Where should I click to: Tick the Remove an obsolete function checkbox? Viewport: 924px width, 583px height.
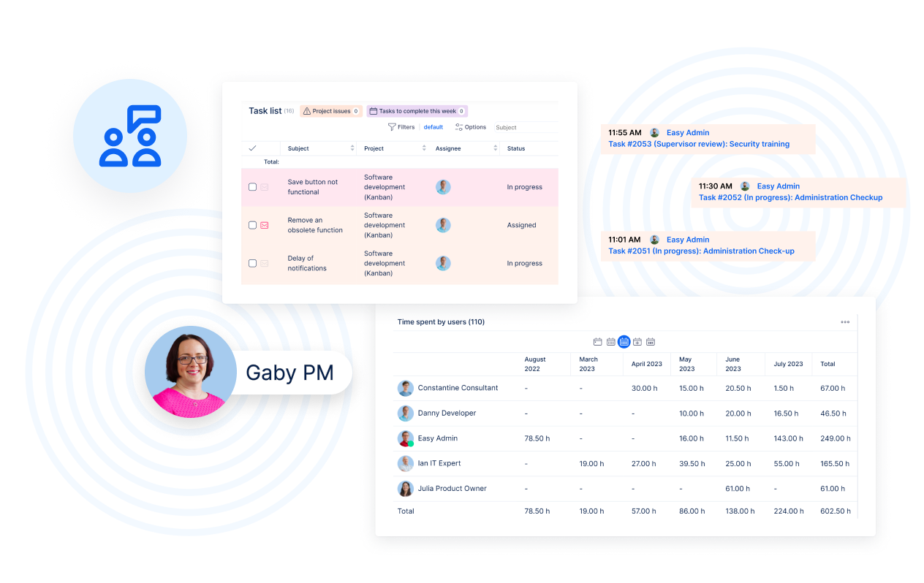[x=253, y=225]
